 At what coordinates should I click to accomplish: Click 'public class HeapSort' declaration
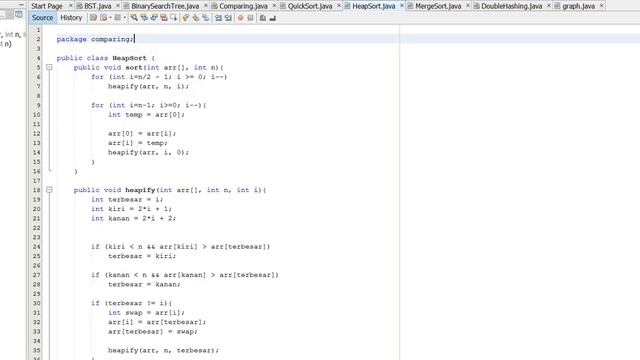(x=101, y=58)
